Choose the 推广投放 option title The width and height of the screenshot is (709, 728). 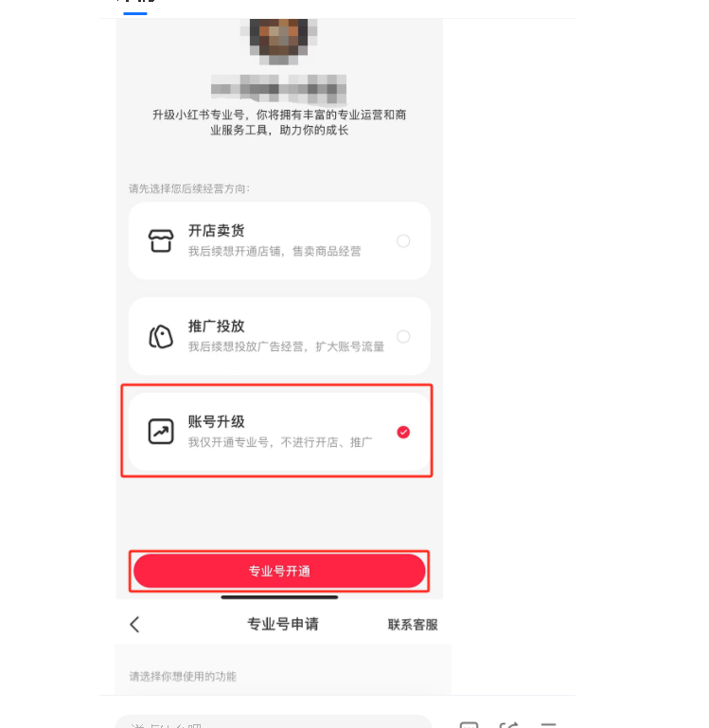pyautogui.click(x=217, y=327)
